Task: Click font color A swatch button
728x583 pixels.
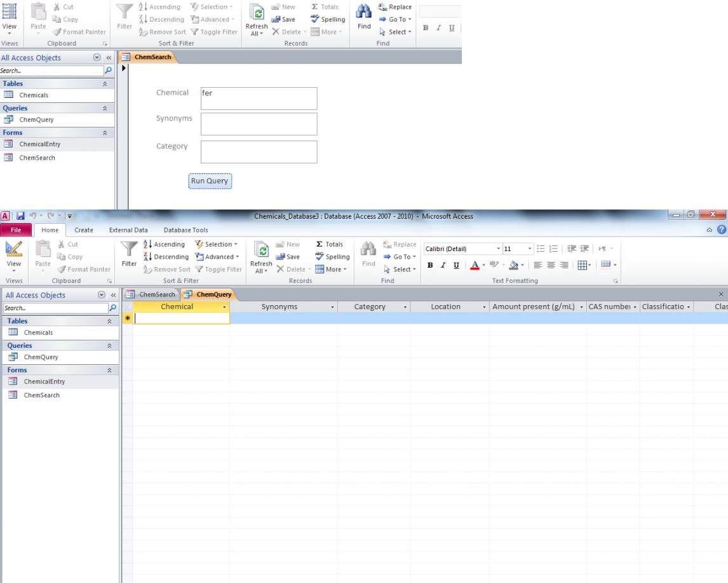Action: coord(475,265)
